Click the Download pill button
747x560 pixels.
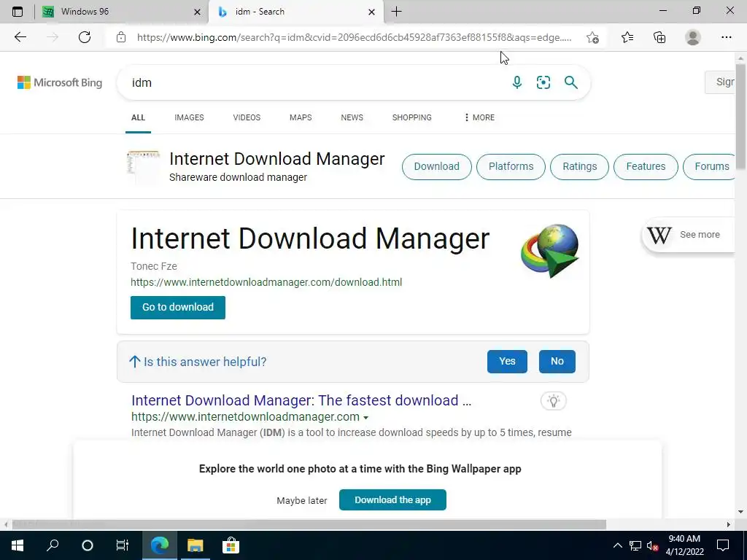tap(437, 167)
